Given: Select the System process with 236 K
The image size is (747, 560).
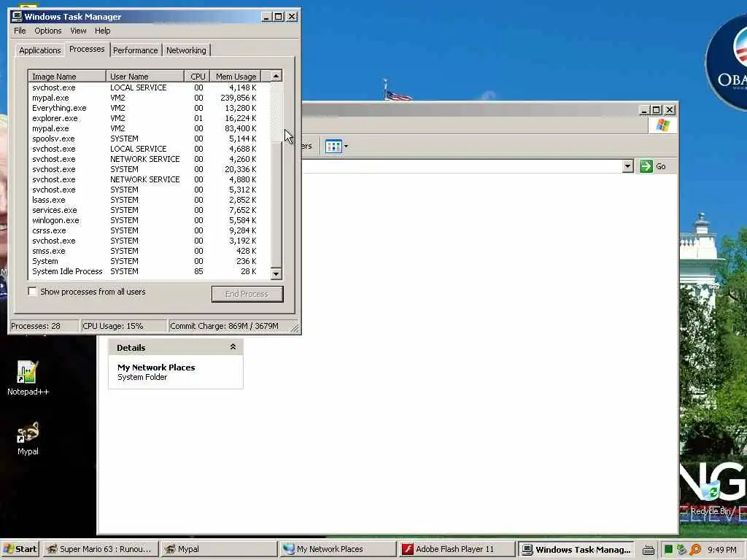Looking at the screenshot, I should point(149,261).
